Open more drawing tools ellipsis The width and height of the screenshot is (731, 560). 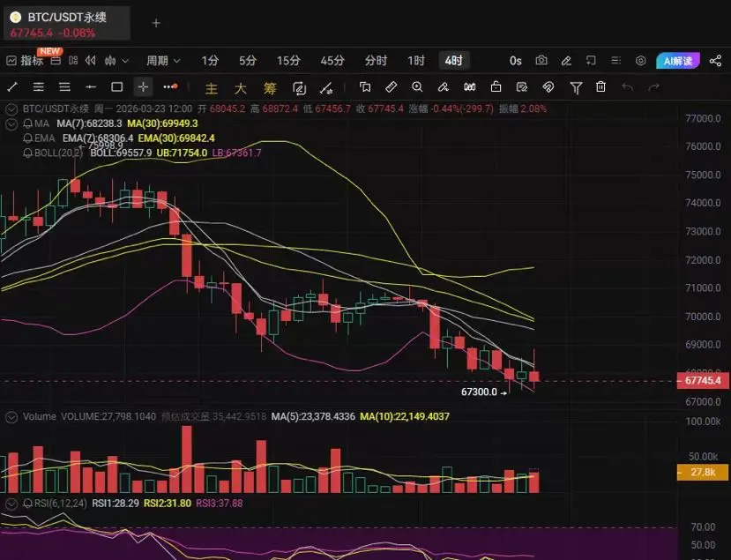170,86
